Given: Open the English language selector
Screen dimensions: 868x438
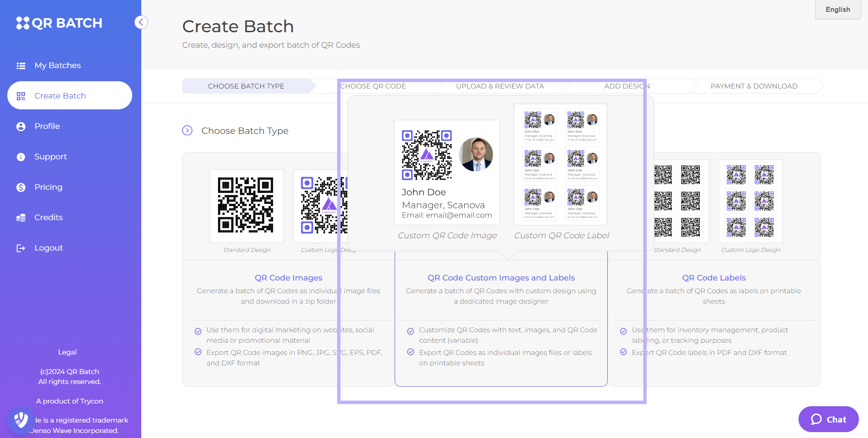Looking at the screenshot, I should point(838,10).
